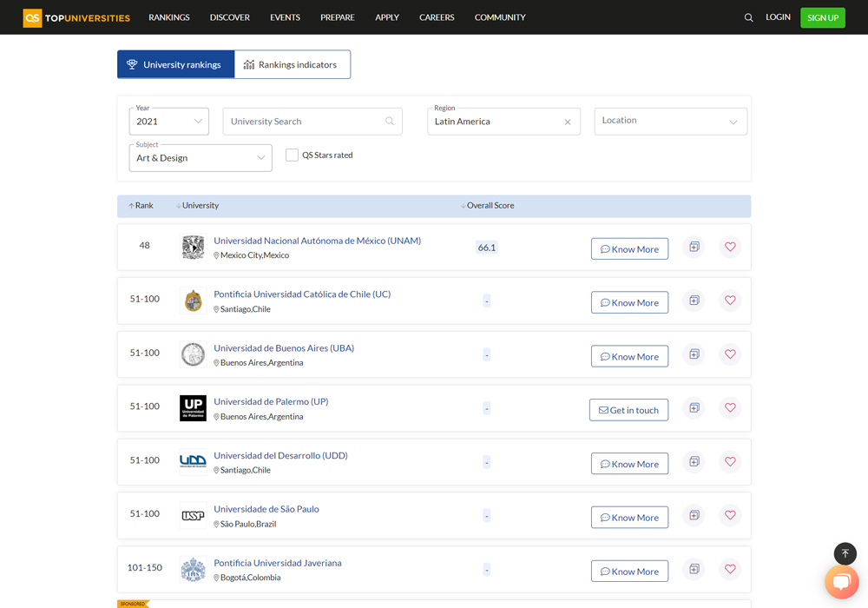Viewport: 868px width, 608px height.
Task: Open the Year 2021 dropdown
Action: [x=169, y=122]
